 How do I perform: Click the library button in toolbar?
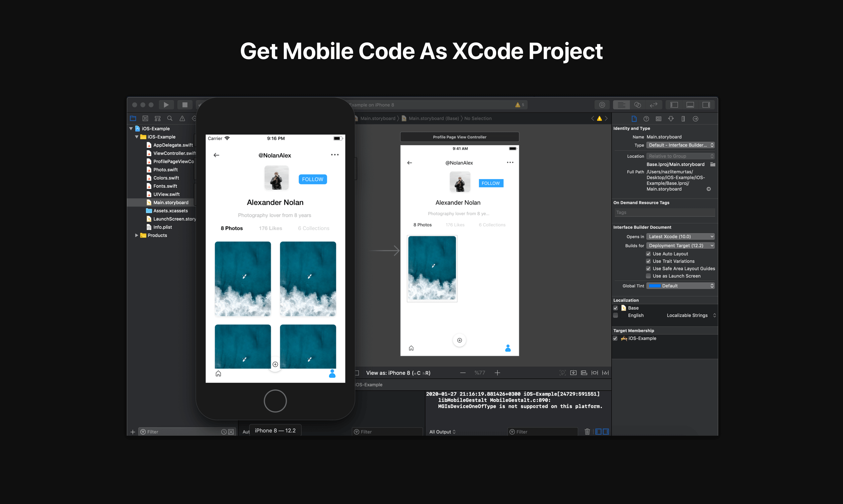coord(602,105)
